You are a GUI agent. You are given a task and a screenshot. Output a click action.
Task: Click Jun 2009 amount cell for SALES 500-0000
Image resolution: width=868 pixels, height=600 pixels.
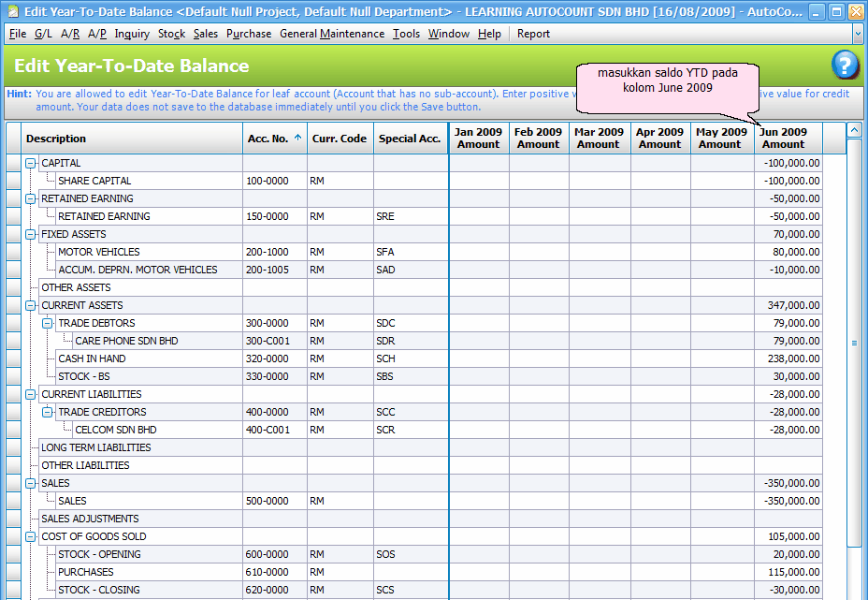(x=788, y=501)
